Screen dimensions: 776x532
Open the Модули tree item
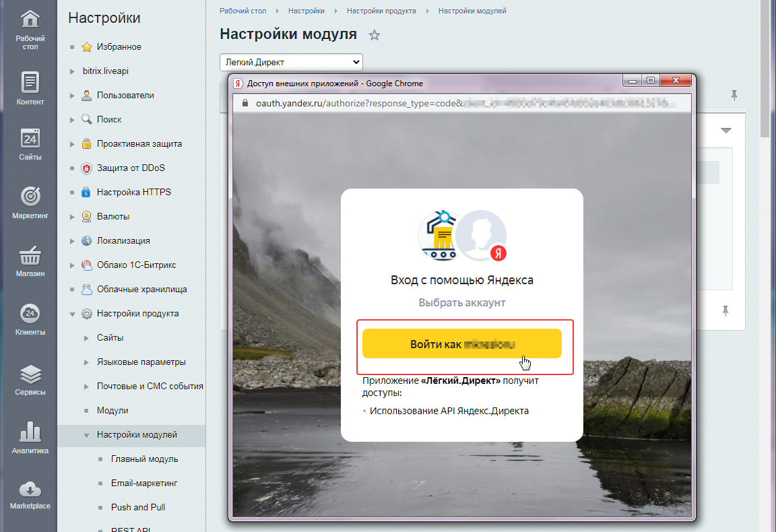tap(112, 411)
